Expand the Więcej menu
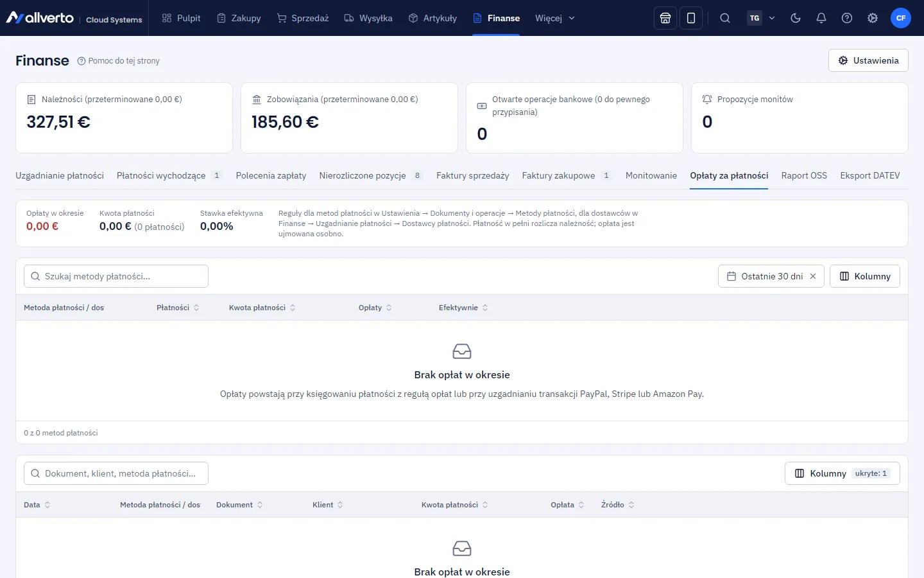The height and width of the screenshot is (578, 924). (555, 18)
